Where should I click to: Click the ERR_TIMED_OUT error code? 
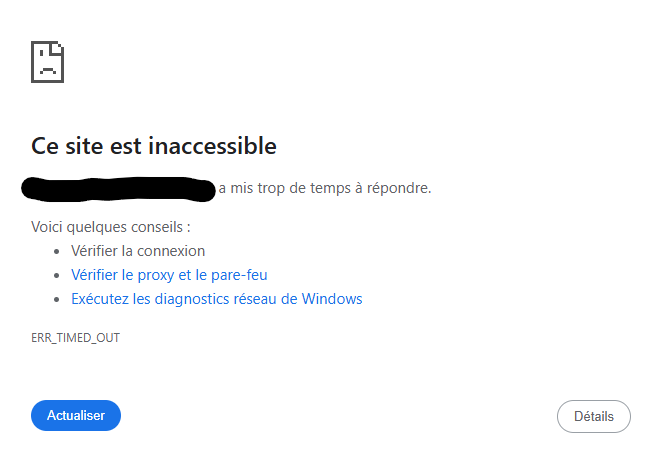point(76,338)
